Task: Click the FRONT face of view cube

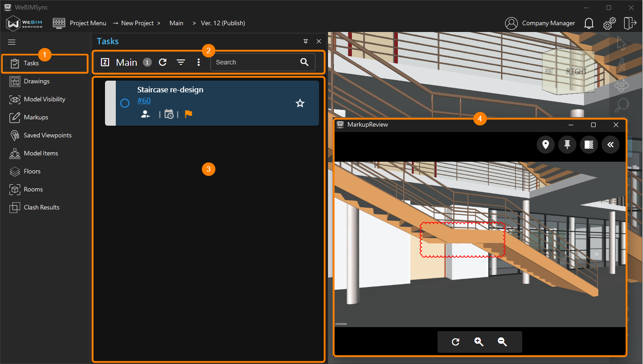Action: [x=550, y=72]
